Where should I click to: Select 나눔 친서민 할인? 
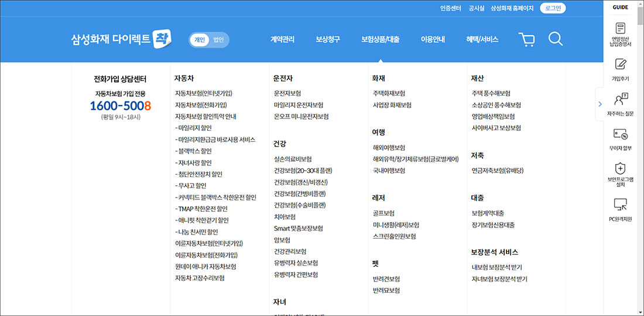[x=196, y=232]
